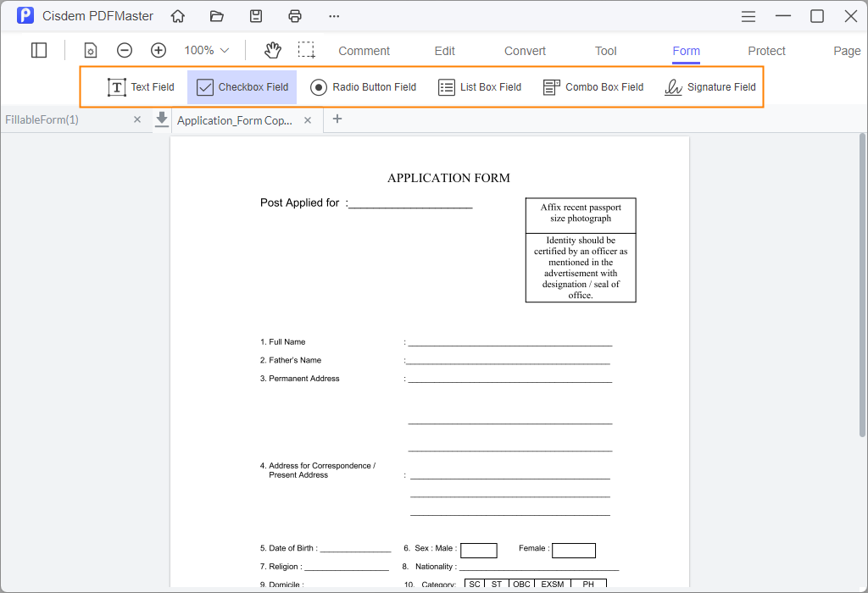Insert a Signature Field
This screenshot has width=868, height=593.
tap(710, 86)
